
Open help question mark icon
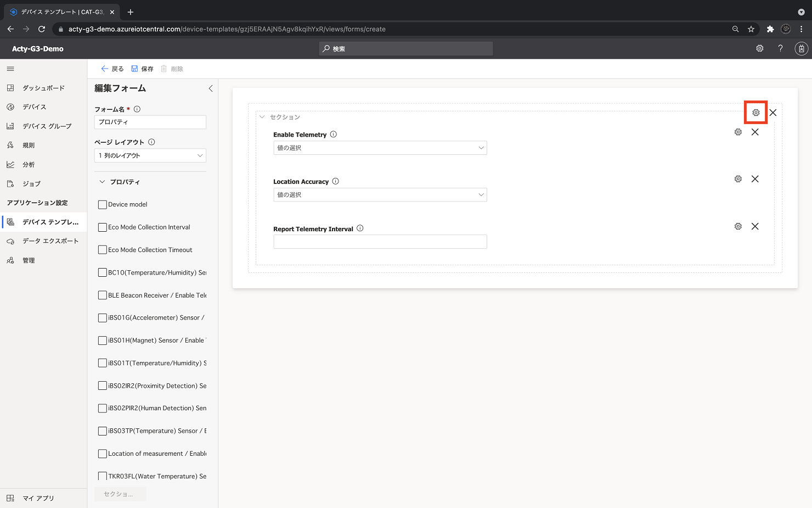click(780, 48)
